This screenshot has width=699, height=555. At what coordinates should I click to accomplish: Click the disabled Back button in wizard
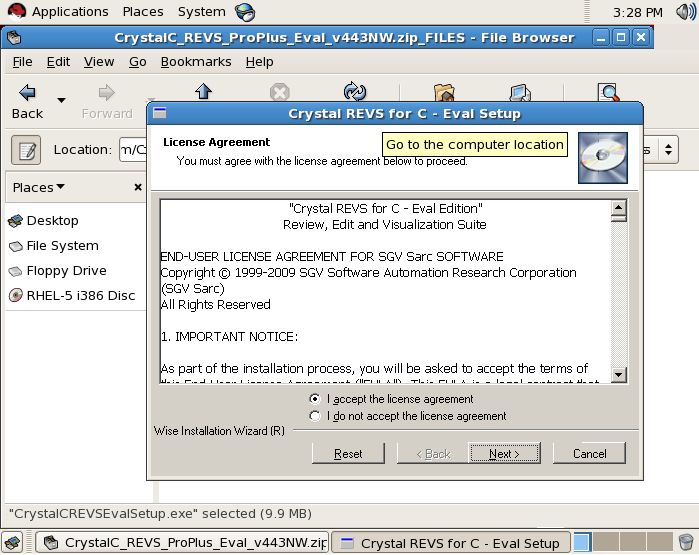pos(433,453)
